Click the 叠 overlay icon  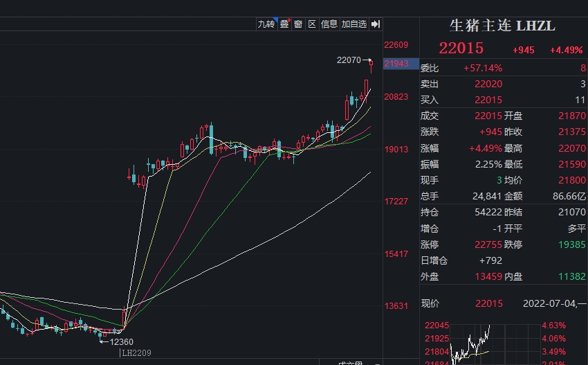coord(284,24)
